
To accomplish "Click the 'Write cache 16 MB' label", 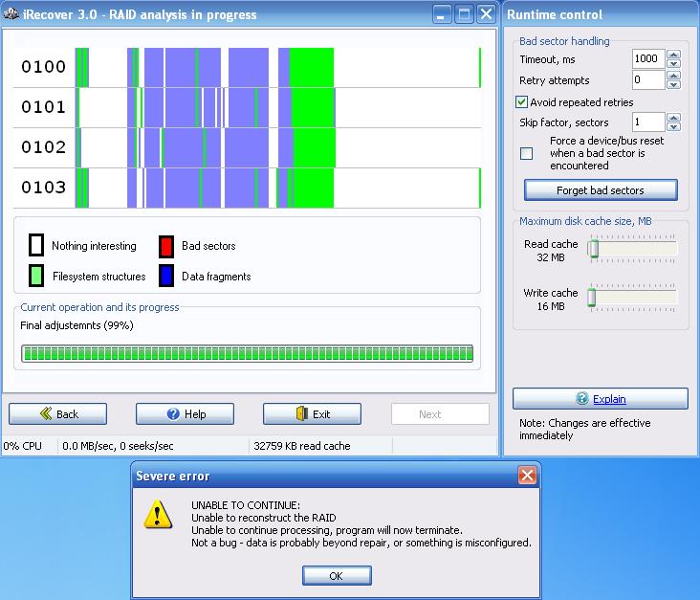I will [x=551, y=300].
